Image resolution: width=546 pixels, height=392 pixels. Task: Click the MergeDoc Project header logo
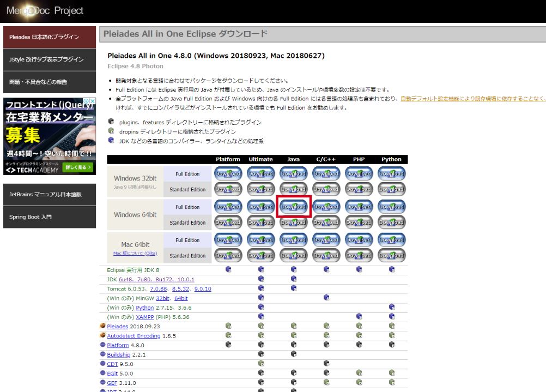pyautogui.click(x=45, y=11)
